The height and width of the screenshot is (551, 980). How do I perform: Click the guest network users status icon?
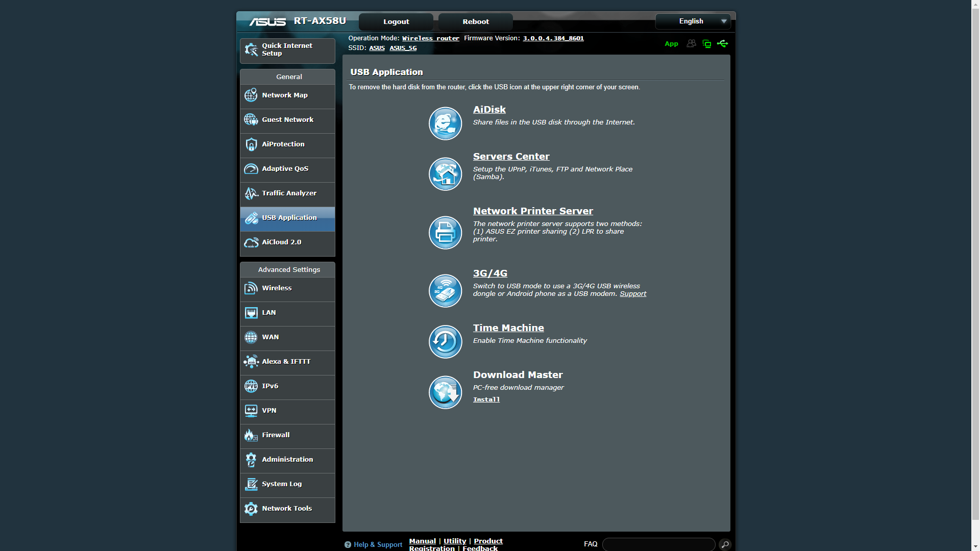tap(691, 44)
